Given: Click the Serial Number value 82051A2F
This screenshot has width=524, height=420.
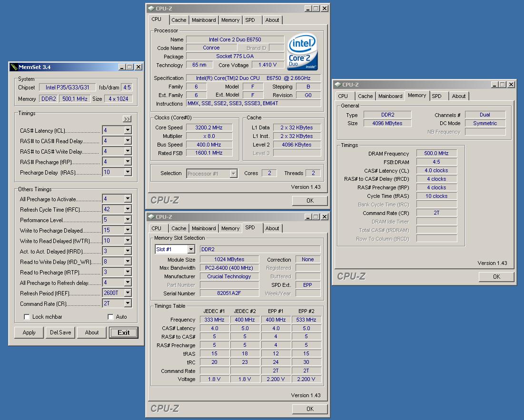Looking at the screenshot, I should click(229, 293).
